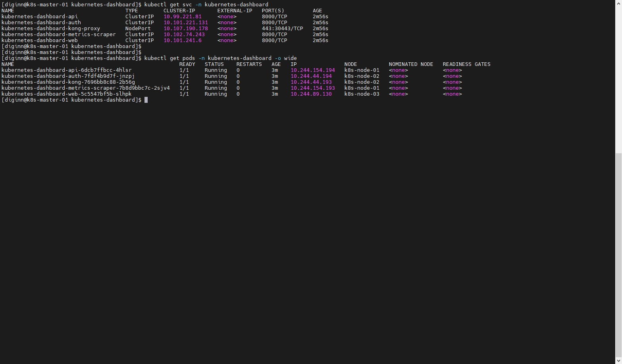The height and width of the screenshot is (364, 622).
Task: Click the READINESS GATES column header
Action: point(466,64)
